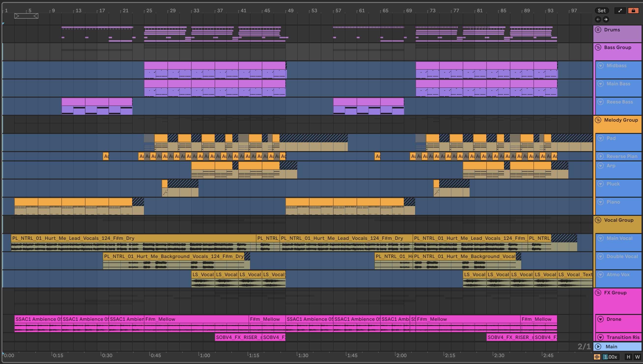Select the Pad track name

point(611,138)
